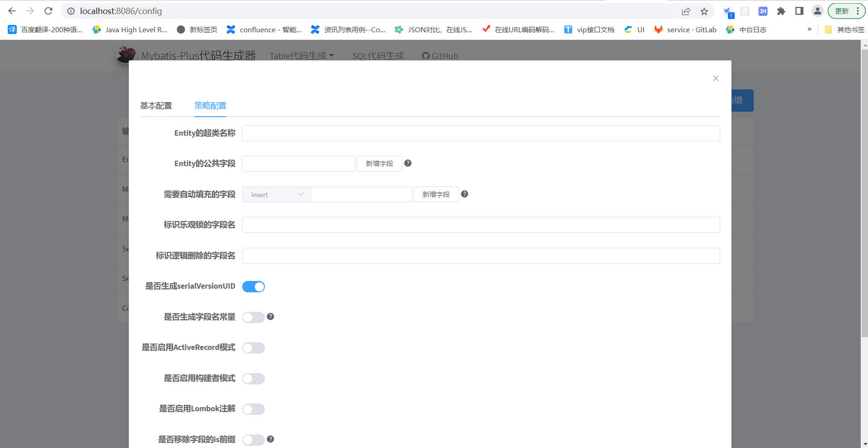Open the UI bookmark
This screenshot has width=868, height=448.
pyautogui.click(x=634, y=30)
